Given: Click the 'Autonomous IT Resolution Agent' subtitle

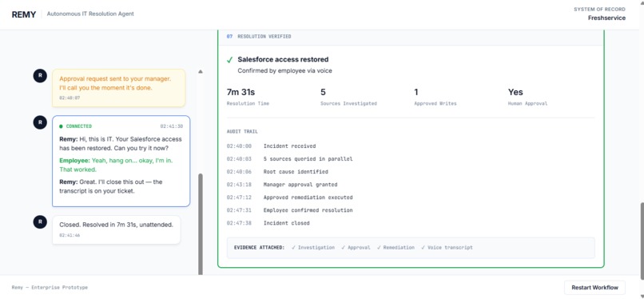Looking at the screenshot, I should click(x=90, y=14).
